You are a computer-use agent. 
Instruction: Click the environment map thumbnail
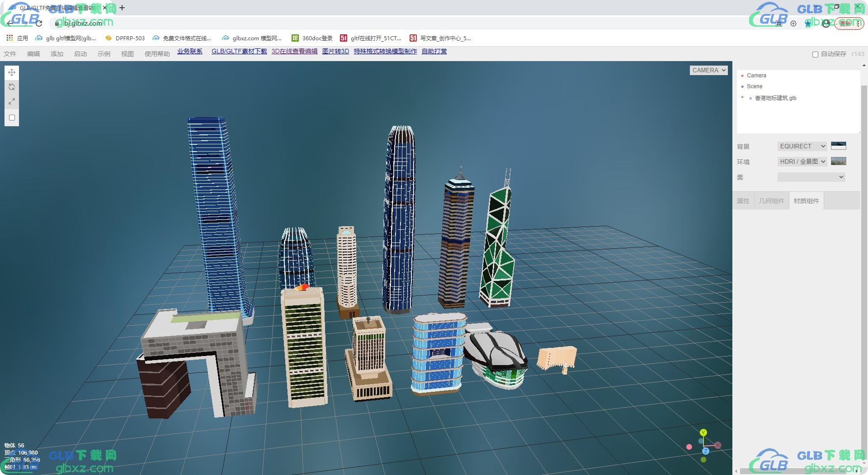(839, 161)
